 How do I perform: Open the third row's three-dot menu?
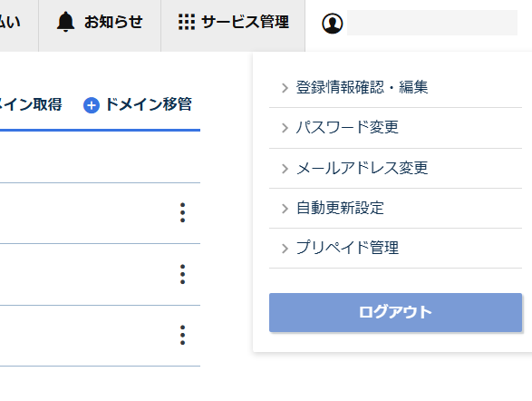pyautogui.click(x=182, y=336)
